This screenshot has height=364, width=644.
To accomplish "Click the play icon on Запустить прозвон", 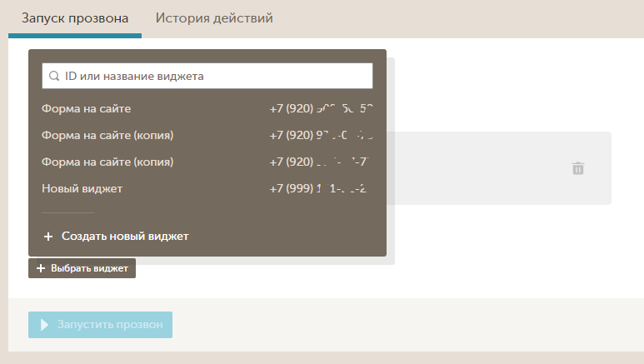I will point(45,324).
